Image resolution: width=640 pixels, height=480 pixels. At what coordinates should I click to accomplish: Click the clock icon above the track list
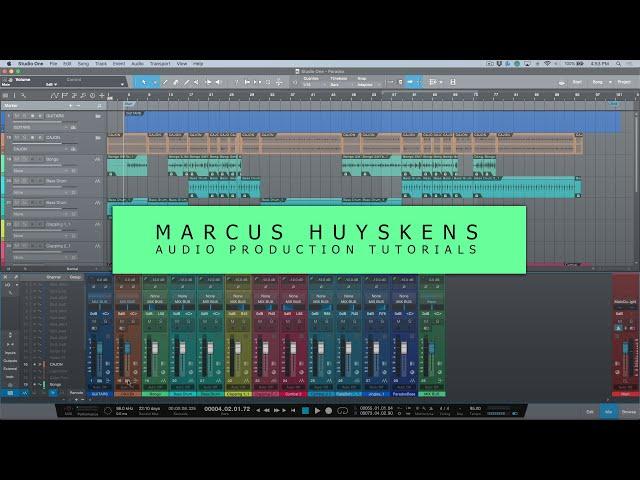point(93,96)
